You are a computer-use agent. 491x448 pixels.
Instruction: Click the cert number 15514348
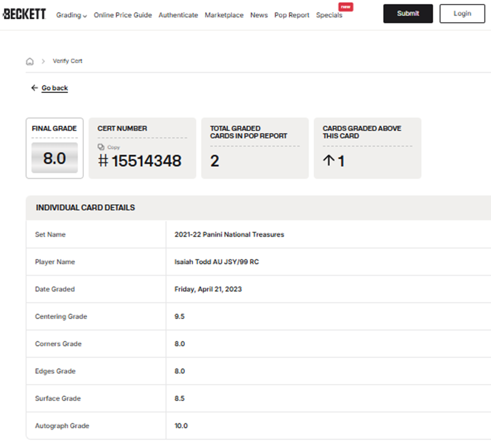point(146,161)
